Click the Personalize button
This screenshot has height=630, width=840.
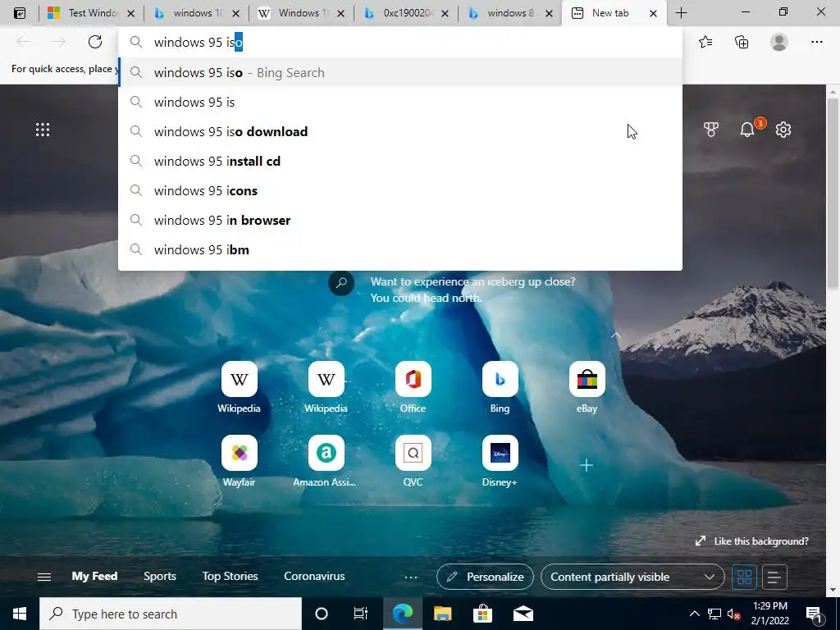point(485,577)
